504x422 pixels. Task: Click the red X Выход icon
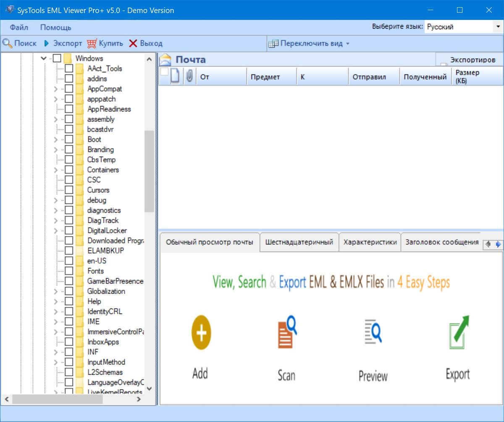click(x=133, y=43)
